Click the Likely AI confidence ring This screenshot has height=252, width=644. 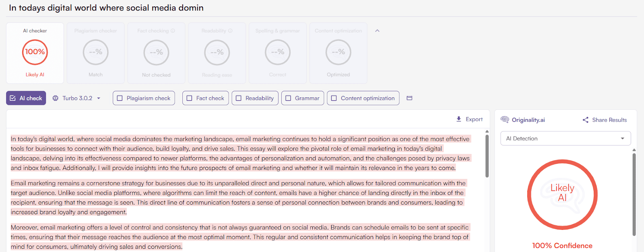point(562,195)
